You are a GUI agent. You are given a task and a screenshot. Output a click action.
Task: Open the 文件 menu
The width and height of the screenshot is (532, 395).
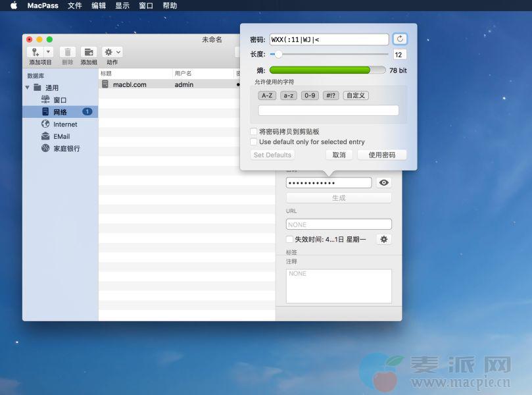coord(75,5)
